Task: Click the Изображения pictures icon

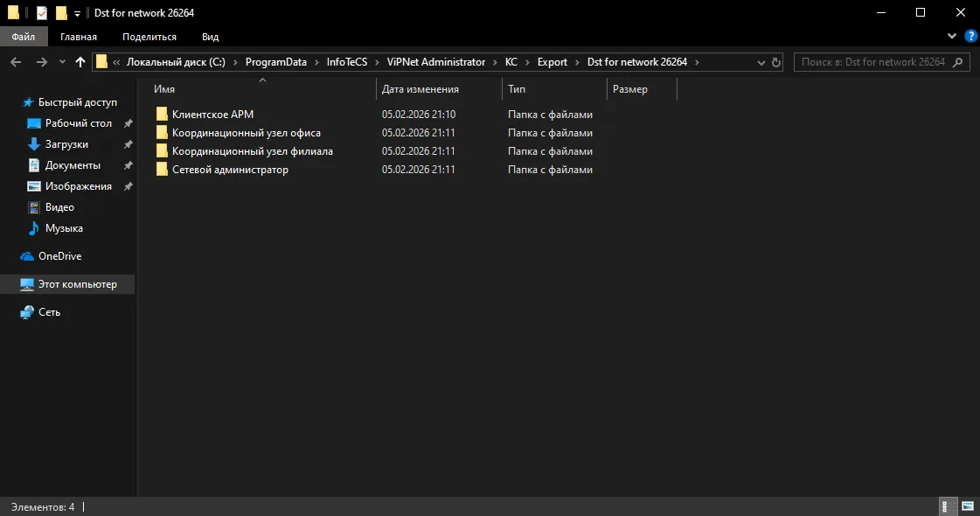Action: point(34,186)
